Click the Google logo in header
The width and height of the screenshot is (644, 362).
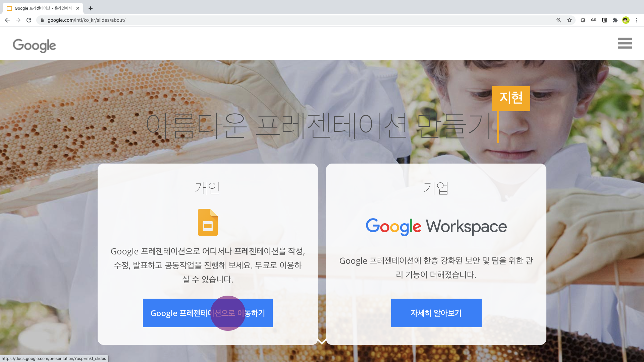pyautogui.click(x=35, y=46)
